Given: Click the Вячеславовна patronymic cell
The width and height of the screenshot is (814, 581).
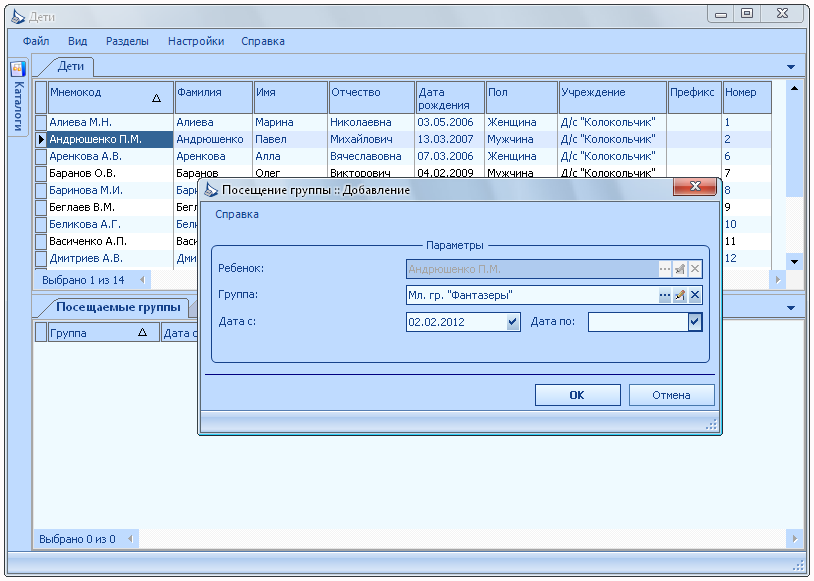Looking at the screenshot, I should pos(371,156).
